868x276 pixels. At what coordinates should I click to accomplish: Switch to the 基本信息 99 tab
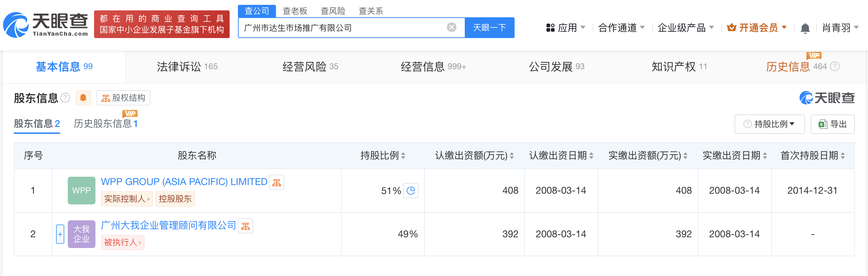(64, 67)
